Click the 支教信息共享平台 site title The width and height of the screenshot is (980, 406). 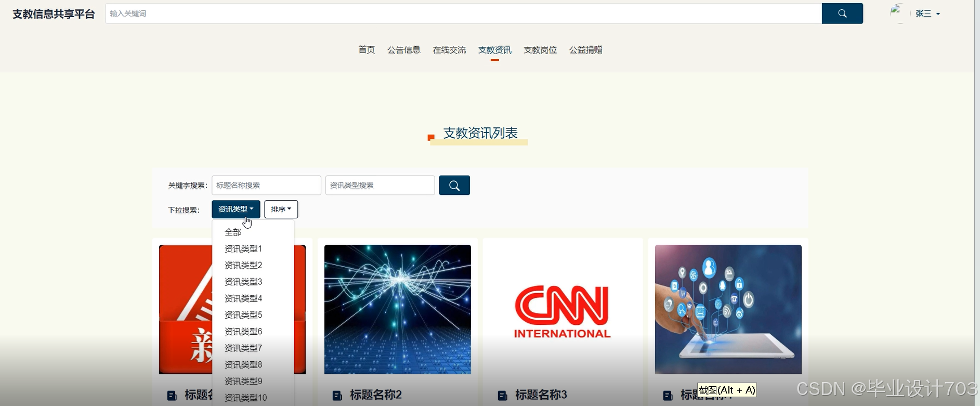coord(54,14)
